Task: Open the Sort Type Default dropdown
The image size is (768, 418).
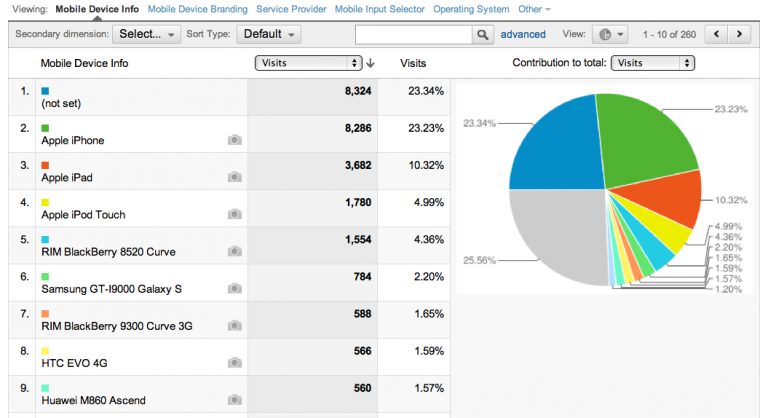Action: [x=269, y=34]
